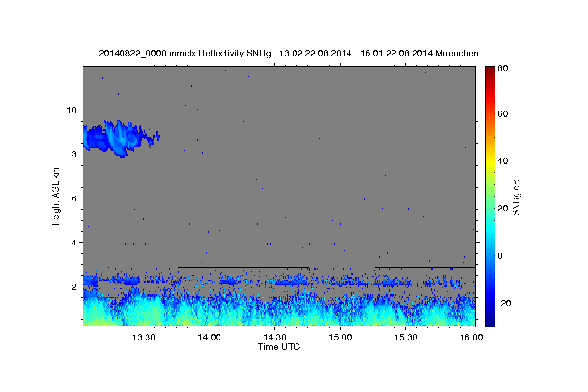Image resolution: width=588 pixels, height=392 pixels.
Task: Click the colorbar value label 80
Action: coord(503,68)
